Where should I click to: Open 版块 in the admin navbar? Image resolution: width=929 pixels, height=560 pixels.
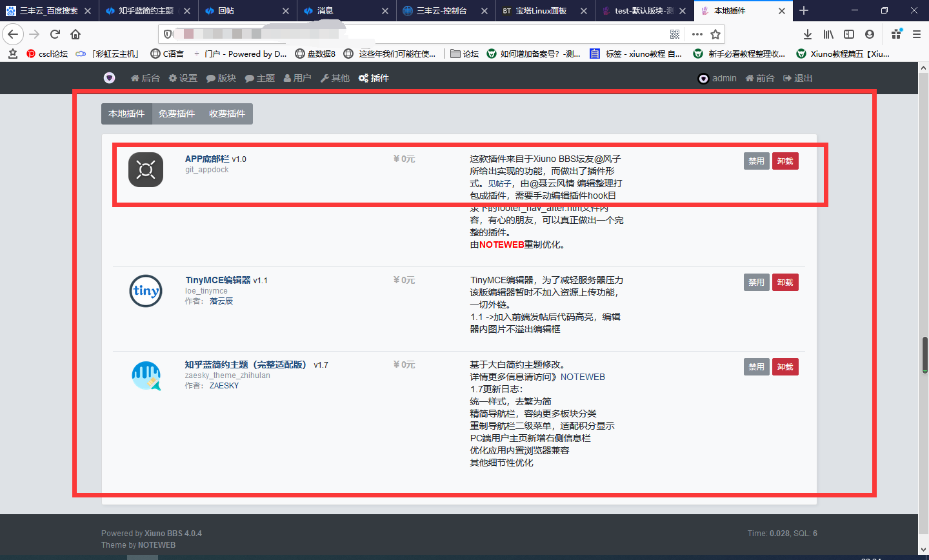221,78
